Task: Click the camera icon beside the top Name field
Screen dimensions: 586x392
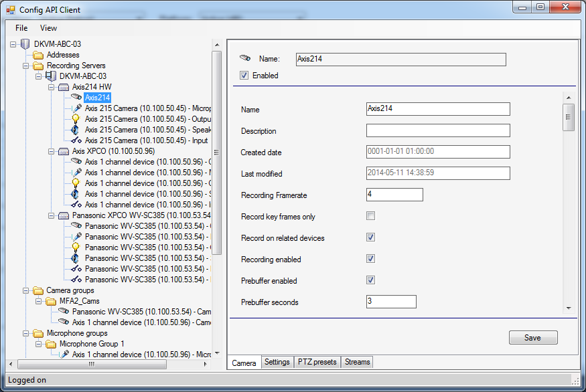Action: [x=245, y=58]
